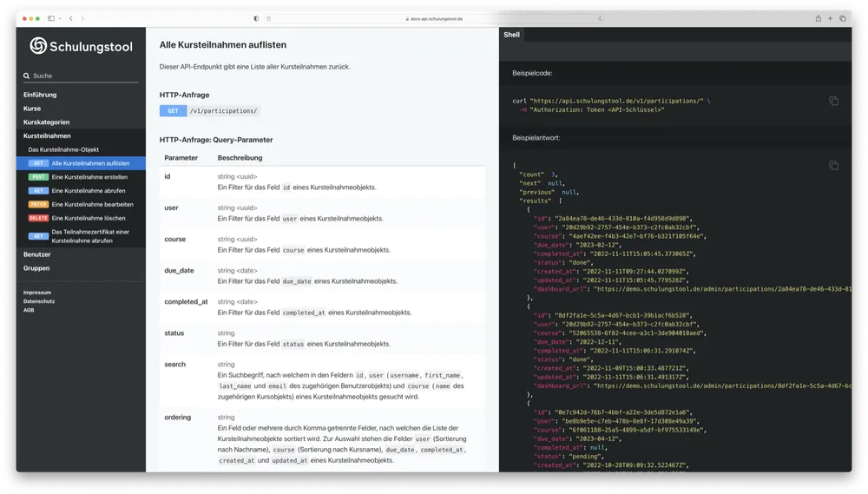
Task: Collapse the Kursteilnahmen section
Action: pyautogui.click(x=47, y=135)
